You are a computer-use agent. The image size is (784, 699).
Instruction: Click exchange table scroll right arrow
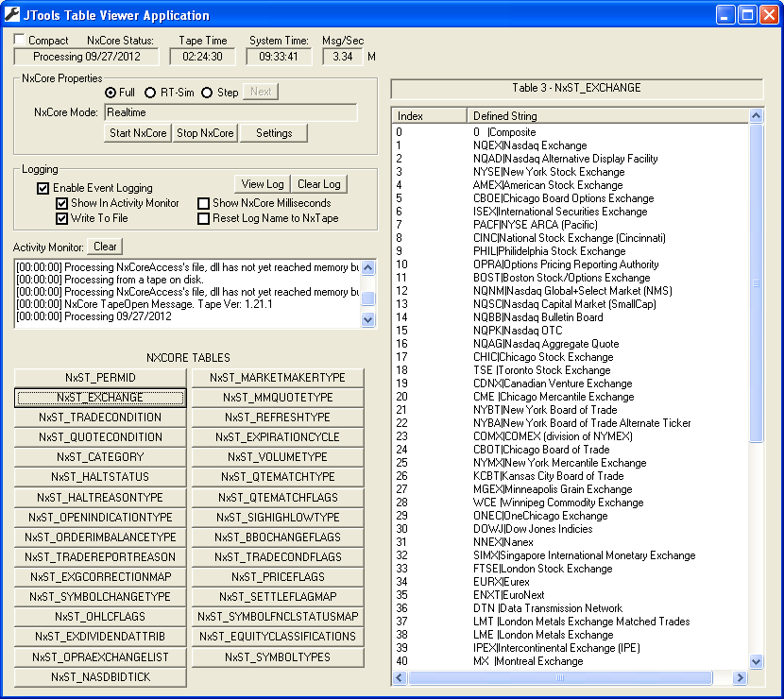[740, 678]
